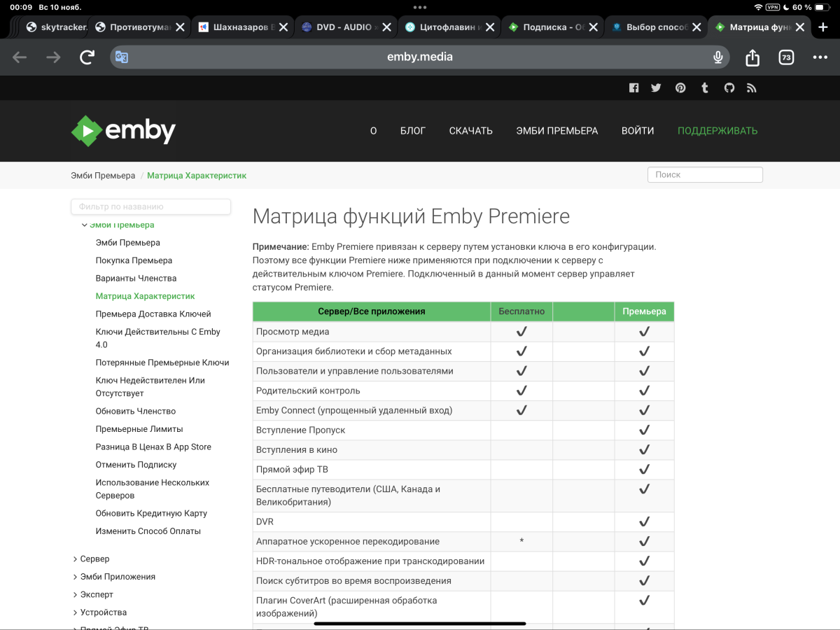Open the ВОЙТИ menu item
Image resolution: width=840 pixels, height=630 pixels.
[638, 131]
